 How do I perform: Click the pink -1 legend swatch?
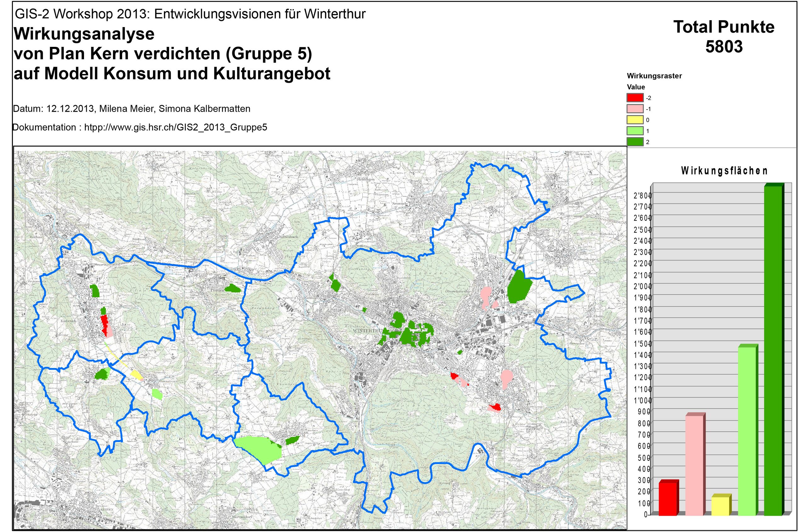635,109
